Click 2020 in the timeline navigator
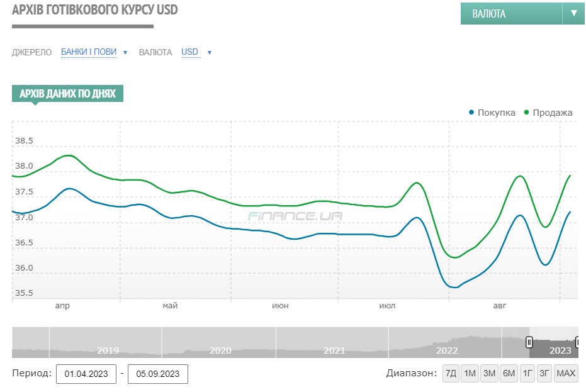 [220, 350]
